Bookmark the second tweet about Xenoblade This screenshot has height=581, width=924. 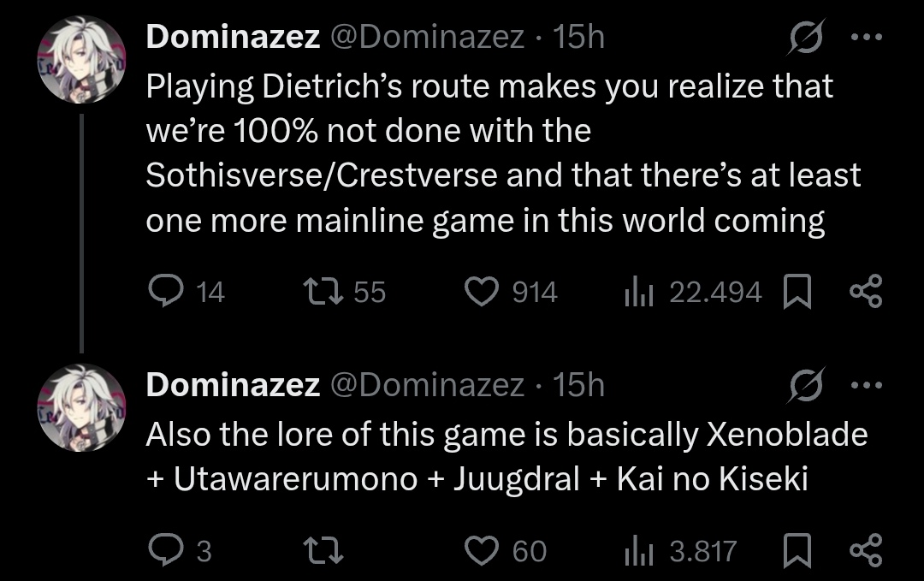pyautogui.click(x=797, y=550)
